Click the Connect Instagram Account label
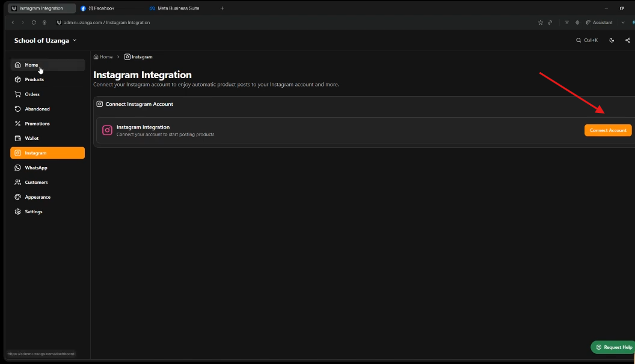The image size is (635, 364). 140,104
